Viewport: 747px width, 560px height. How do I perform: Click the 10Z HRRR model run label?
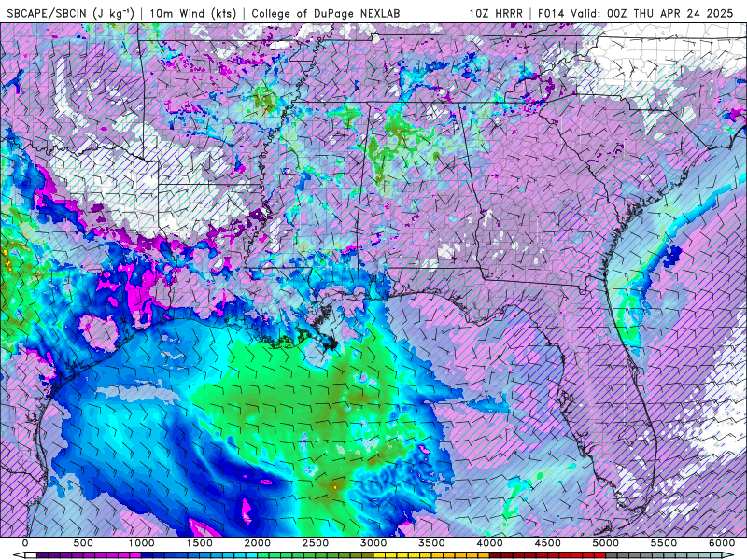coord(496,13)
